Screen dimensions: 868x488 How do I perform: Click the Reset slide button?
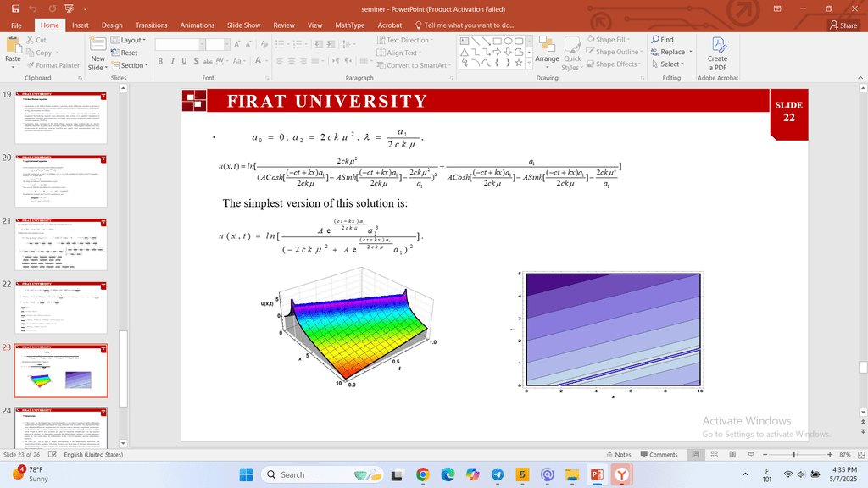coord(124,53)
